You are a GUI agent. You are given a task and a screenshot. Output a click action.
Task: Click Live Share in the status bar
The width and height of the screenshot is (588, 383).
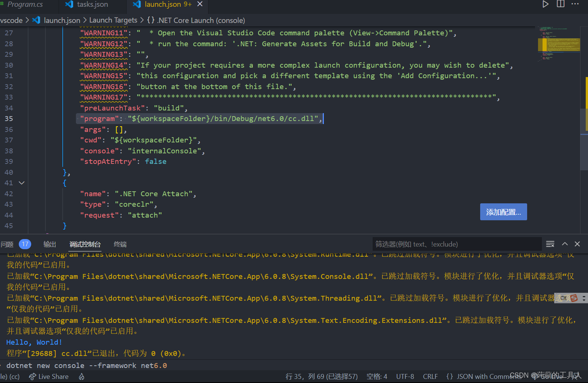(x=49, y=377)
